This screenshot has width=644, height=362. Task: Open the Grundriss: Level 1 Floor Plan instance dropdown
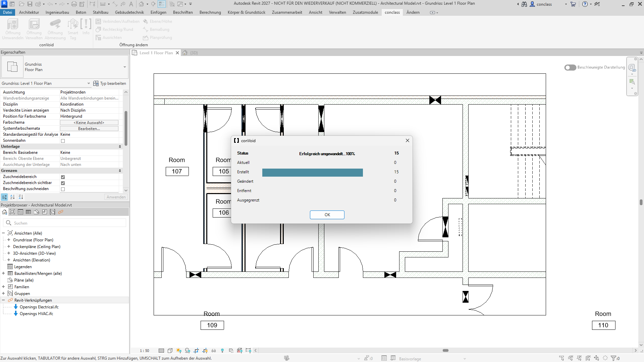click(x=89, y=83)
